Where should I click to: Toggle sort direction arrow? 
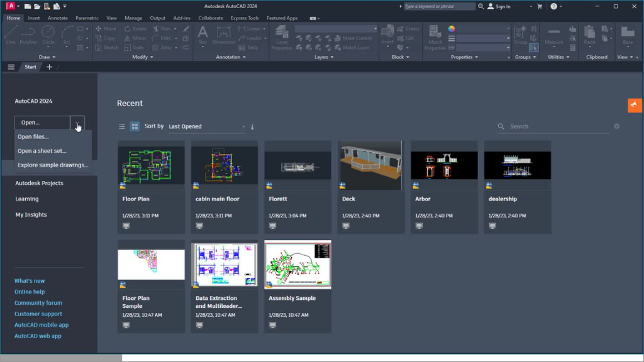[x=252, y=127]
